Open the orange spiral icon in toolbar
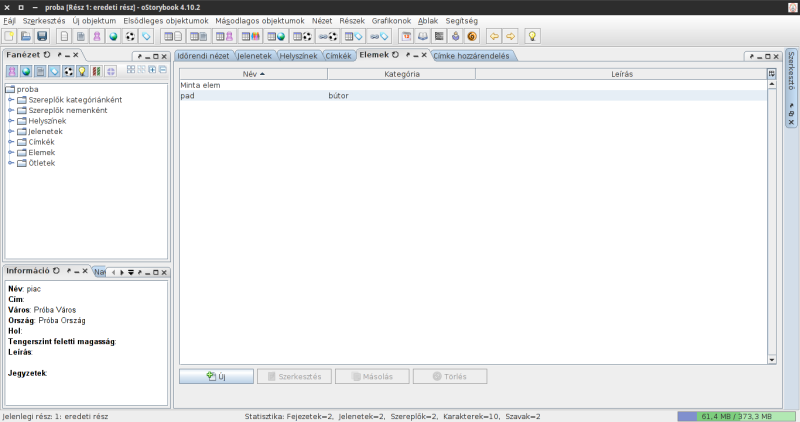This screenshot has width=800, height=422. (472, 36)
